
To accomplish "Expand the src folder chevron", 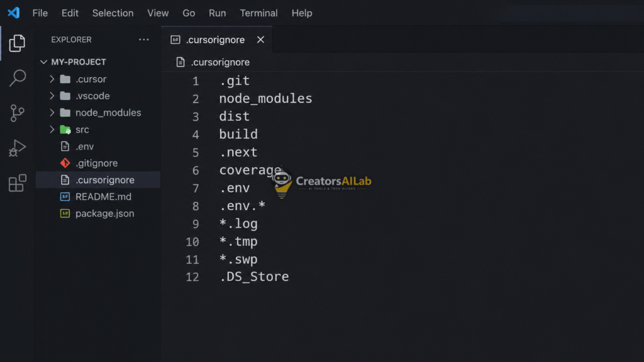I will pos(52,129).
